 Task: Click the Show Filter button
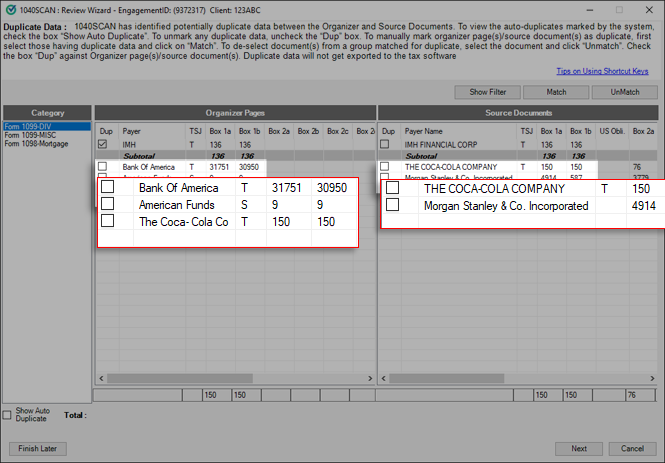click(488, 92)
